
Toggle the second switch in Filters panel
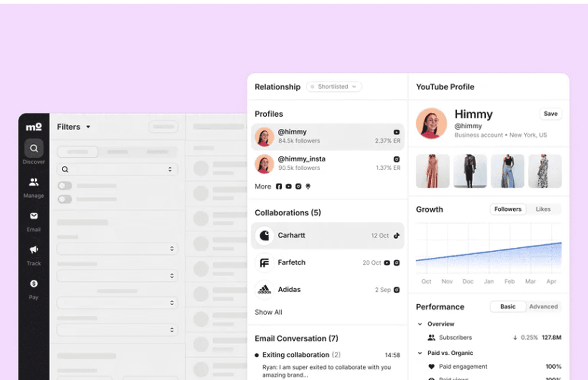(65, 199)
